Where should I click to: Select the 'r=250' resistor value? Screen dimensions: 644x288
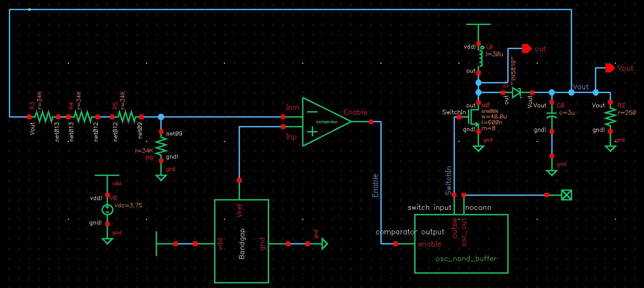[627, 112]
